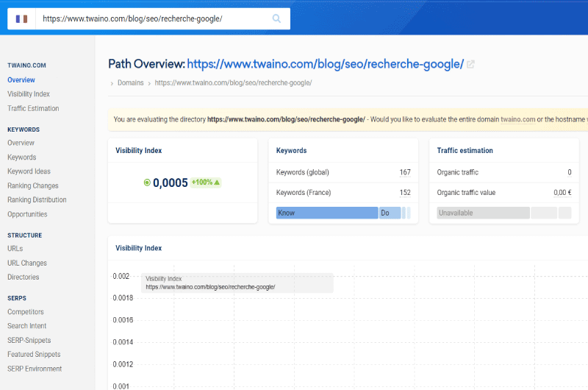Click the Keywords (global) value 167

405,172
